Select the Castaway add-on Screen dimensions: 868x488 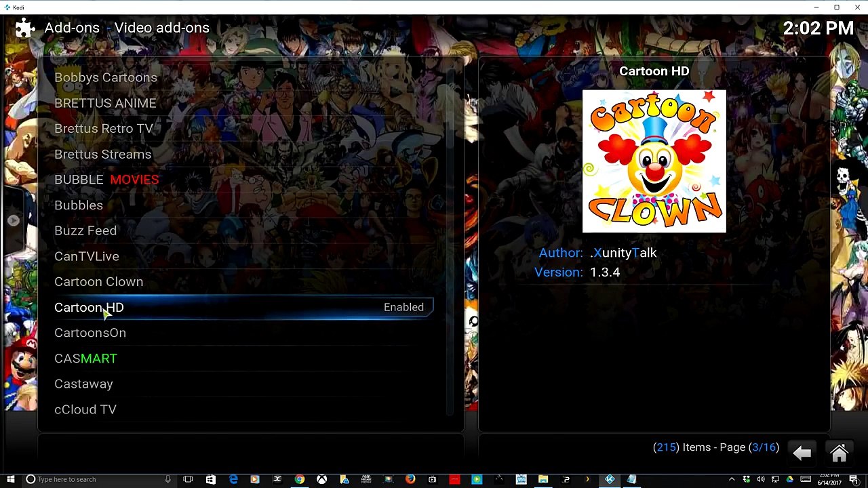click(84, 384)
